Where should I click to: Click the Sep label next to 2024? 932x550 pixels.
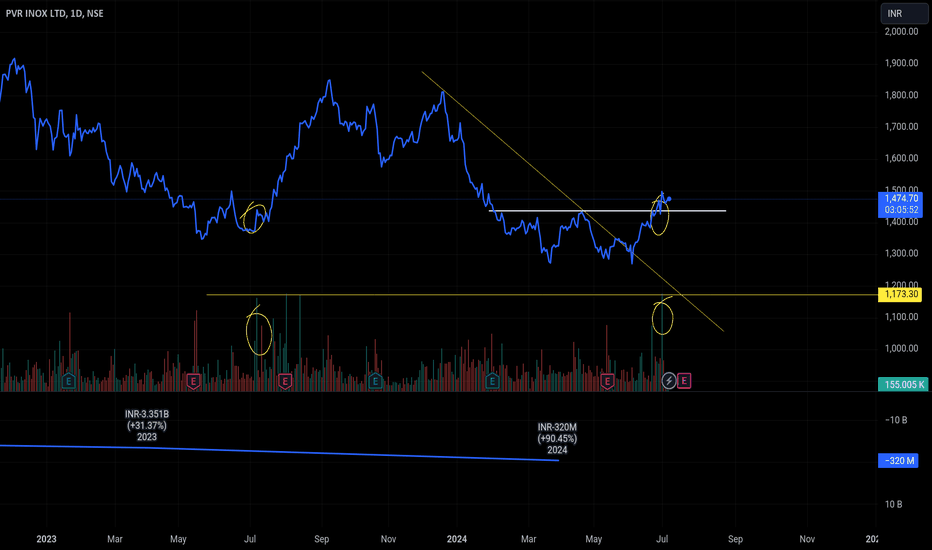pyautogui.click(x=735, y=539)
